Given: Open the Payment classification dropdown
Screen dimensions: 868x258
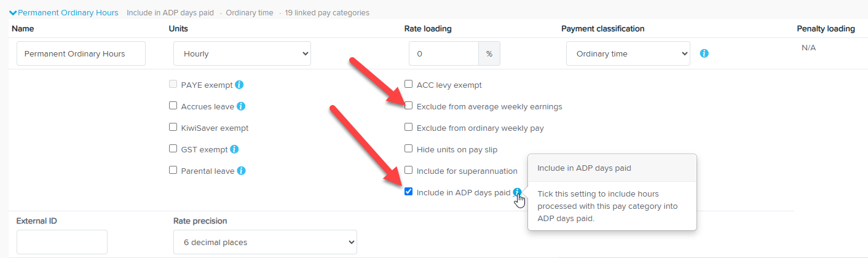Looking at the screenshot, I should click(628, 53).
